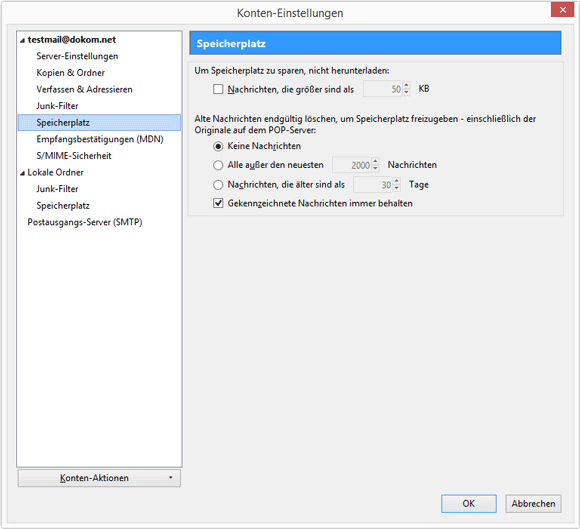Collapse the Lokale Ordner tree node

[x=23, y=173]
